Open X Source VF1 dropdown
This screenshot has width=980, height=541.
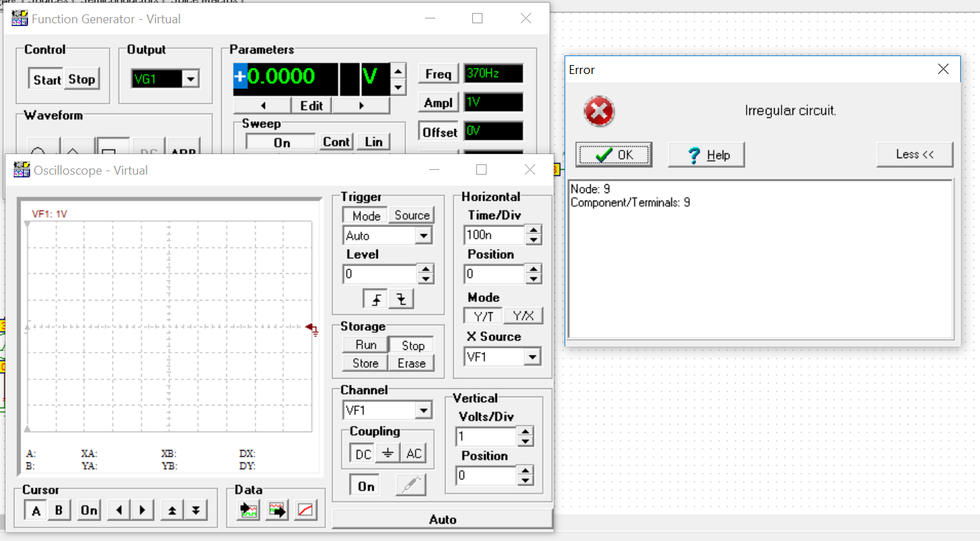point(532,357)
